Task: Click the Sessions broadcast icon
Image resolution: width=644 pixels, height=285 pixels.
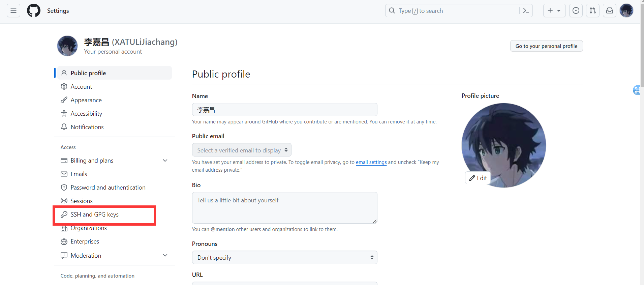Action: [x=64, y=201]
